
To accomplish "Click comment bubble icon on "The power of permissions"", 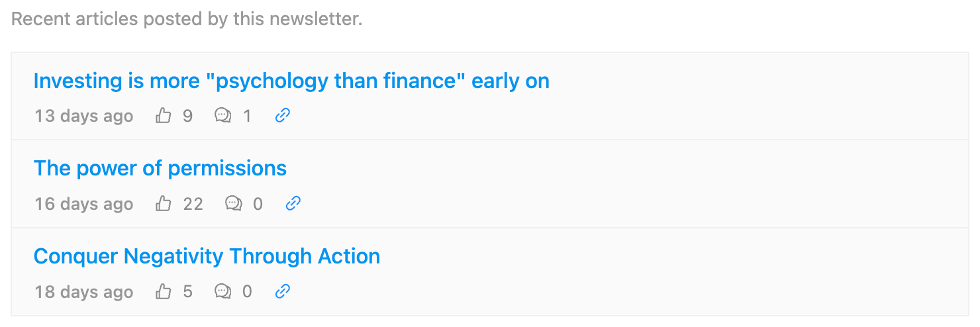I will click(234, 204).
